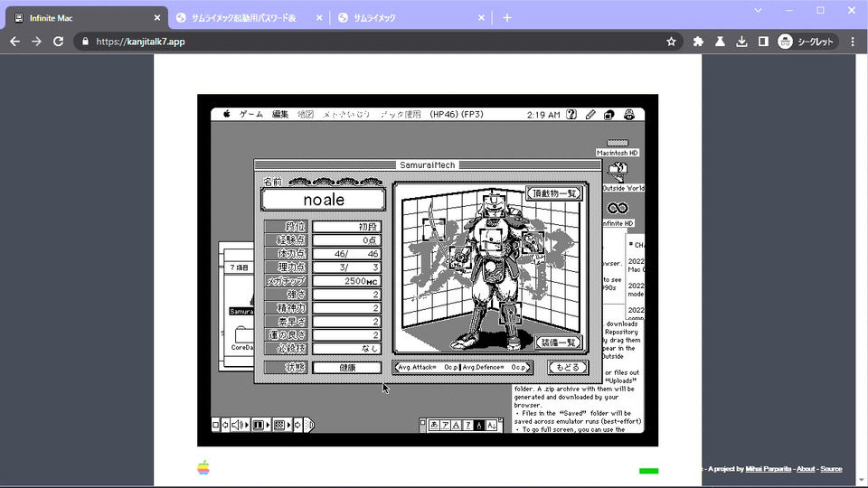
Task: Click the leg armor slot box
Action: (510, 314)
